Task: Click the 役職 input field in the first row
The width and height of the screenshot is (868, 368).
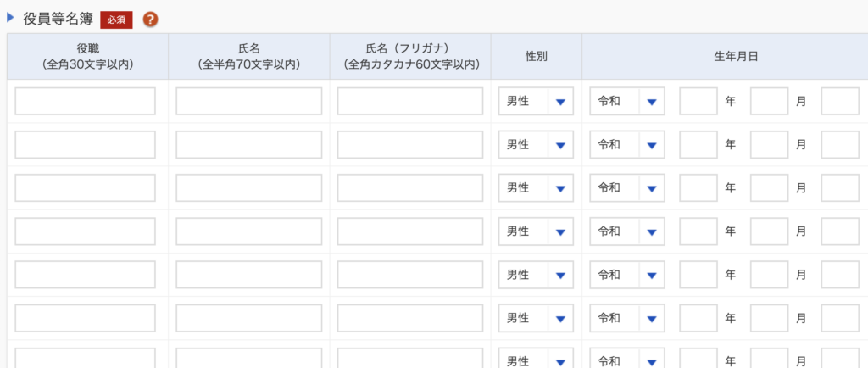Action: 86,101
